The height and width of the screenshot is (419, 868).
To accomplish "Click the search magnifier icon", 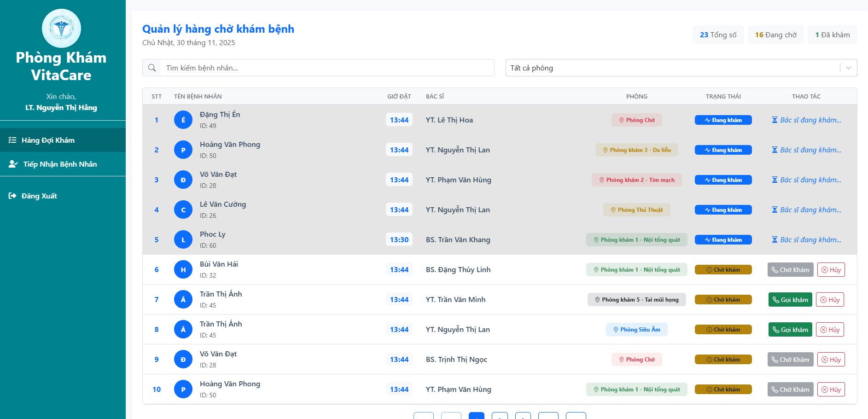I will tap(152, 68).
